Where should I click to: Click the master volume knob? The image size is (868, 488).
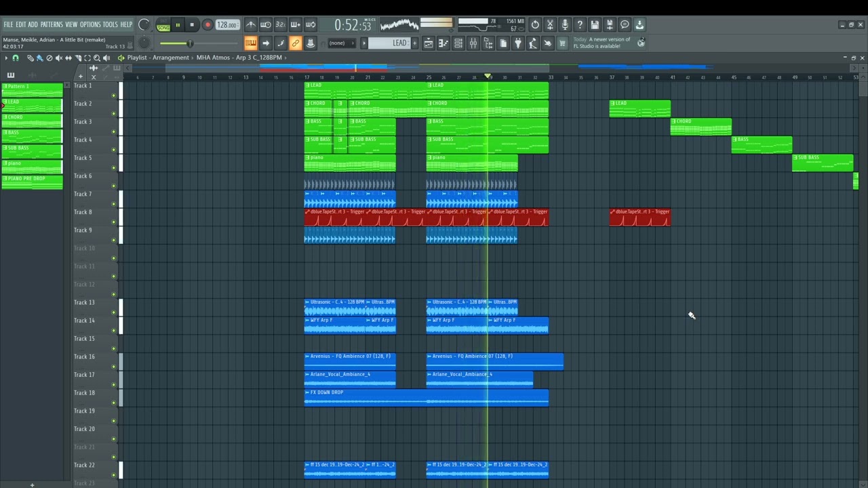(x=144, y=25)
